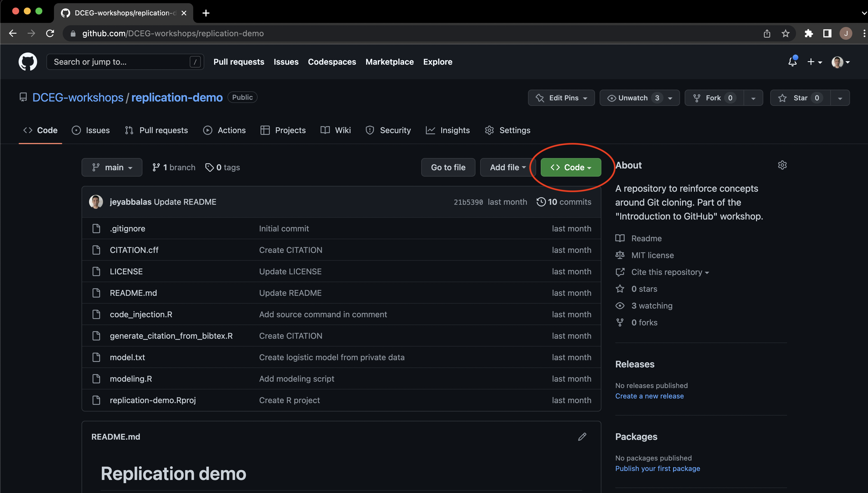This screenshot has width=868, height=493.
Task: Open green Code clone dropdown
Action: 571,167
